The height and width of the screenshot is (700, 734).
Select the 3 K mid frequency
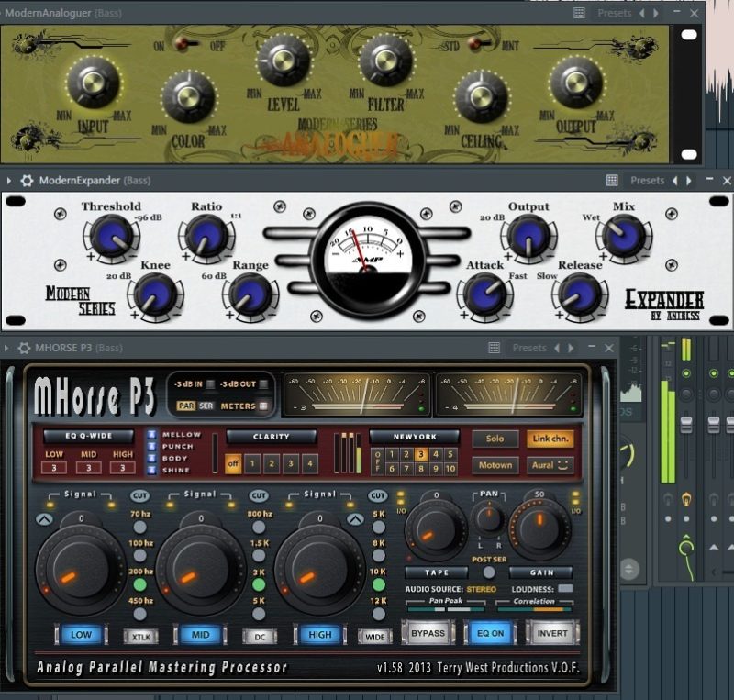click(x=259, y=584)
